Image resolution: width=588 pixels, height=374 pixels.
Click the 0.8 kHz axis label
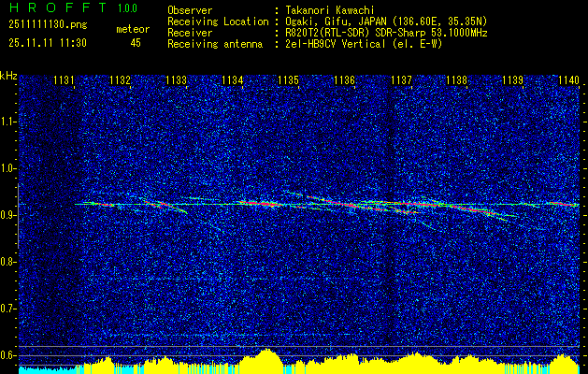[7, 262]
